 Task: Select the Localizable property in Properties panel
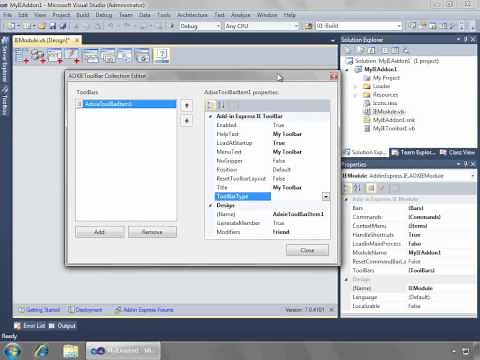pos(409,306)
